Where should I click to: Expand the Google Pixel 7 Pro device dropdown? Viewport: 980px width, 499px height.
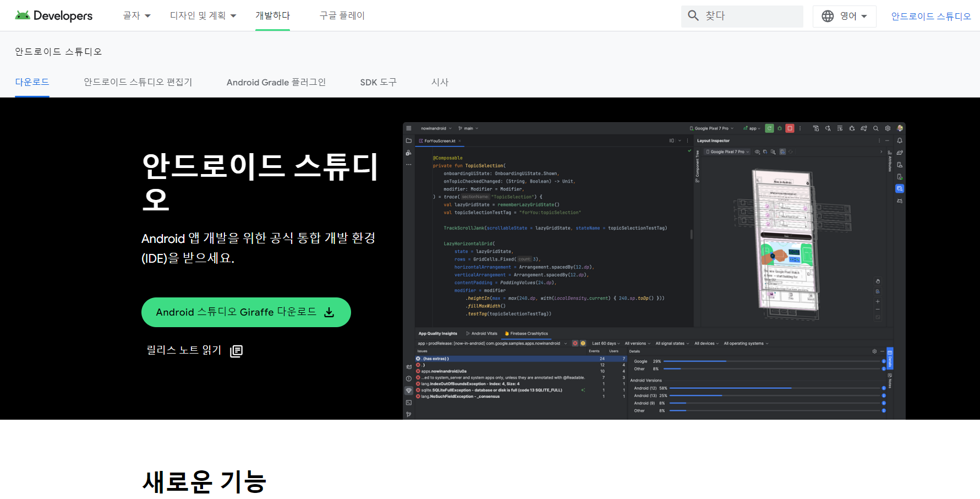[x=711, y=128]
